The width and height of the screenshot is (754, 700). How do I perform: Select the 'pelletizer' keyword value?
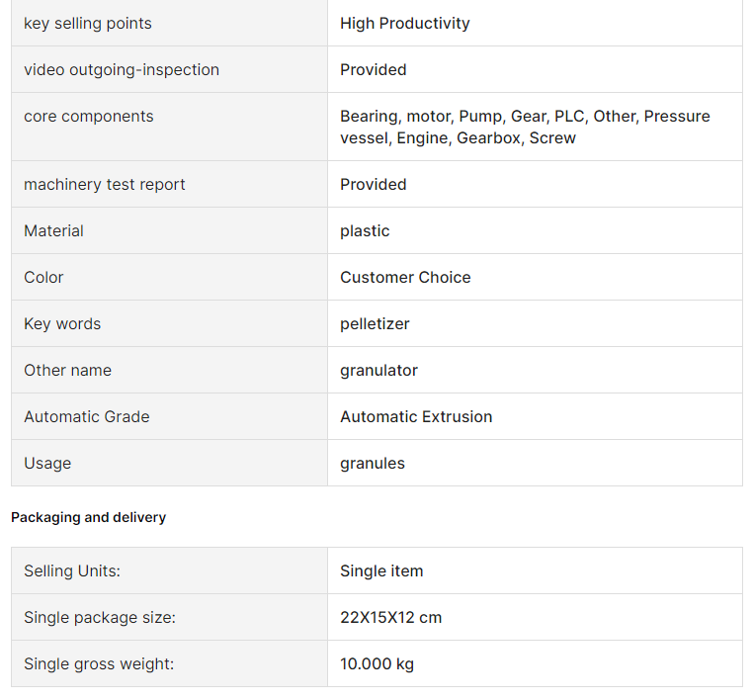(x=375, y=324)
